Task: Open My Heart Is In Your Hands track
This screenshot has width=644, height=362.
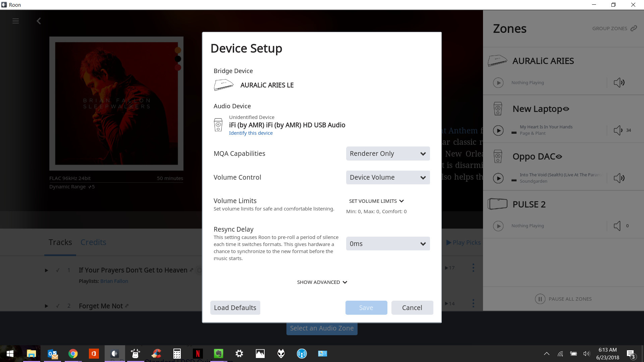Action: [546, 127]
